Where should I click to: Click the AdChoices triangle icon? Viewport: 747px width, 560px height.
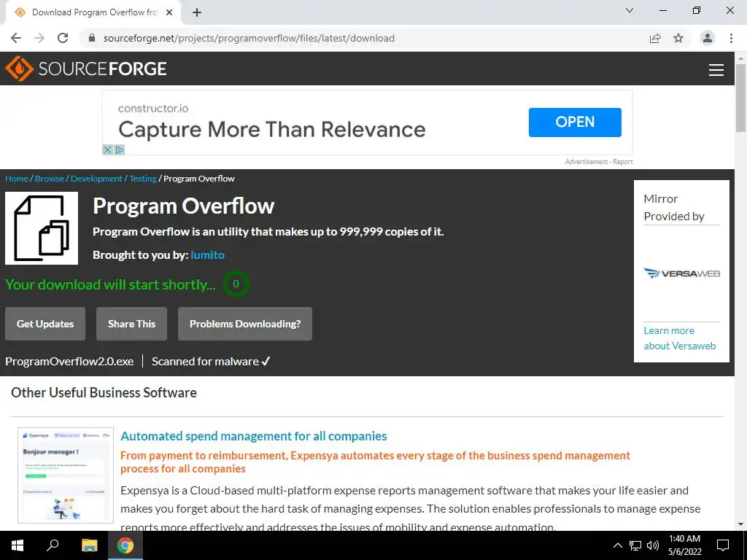pyautogui.click(x=119, y=150)
